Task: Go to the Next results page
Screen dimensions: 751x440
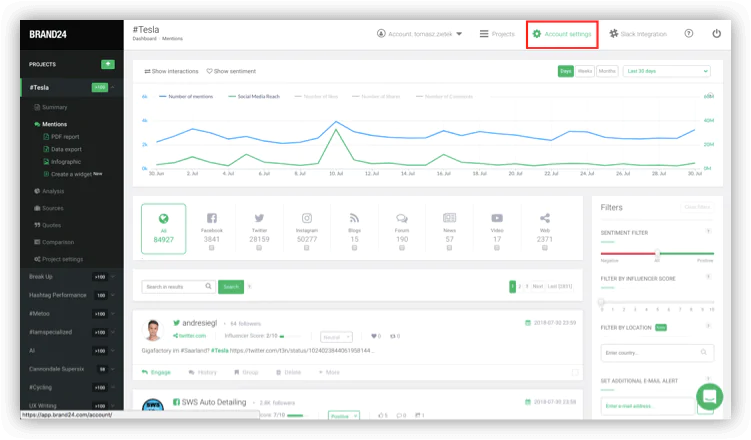Action: coord(538,287)
